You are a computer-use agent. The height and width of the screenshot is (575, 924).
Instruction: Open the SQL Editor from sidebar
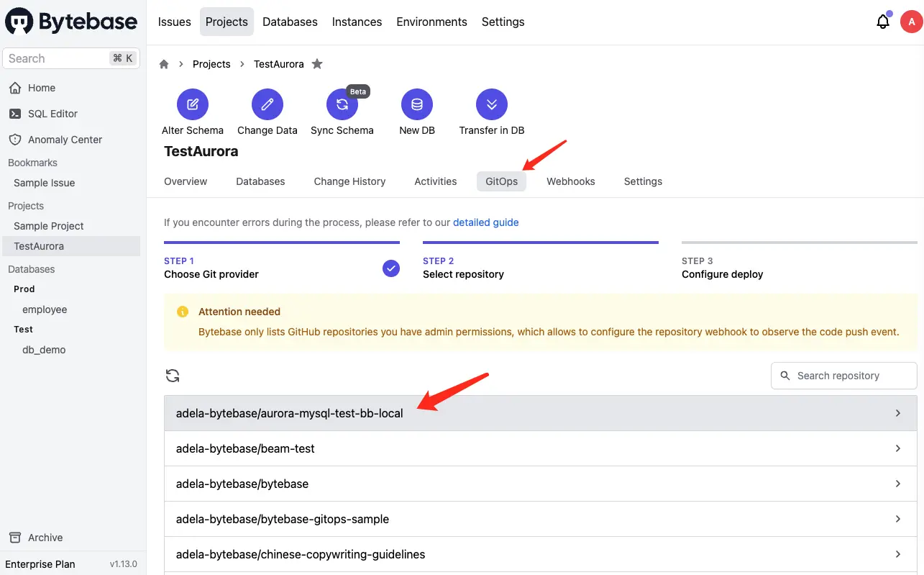(x=54, y=113)
